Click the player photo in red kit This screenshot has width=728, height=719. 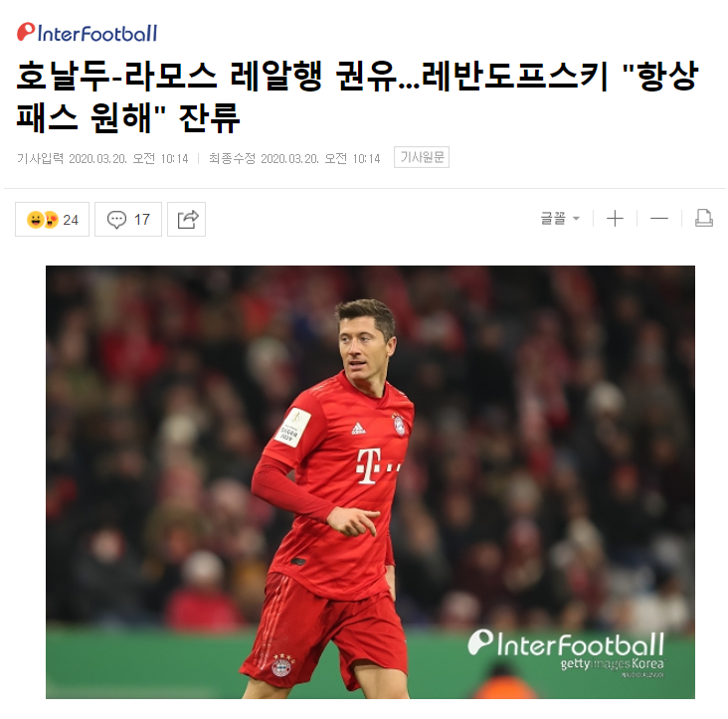click(370, 481)
